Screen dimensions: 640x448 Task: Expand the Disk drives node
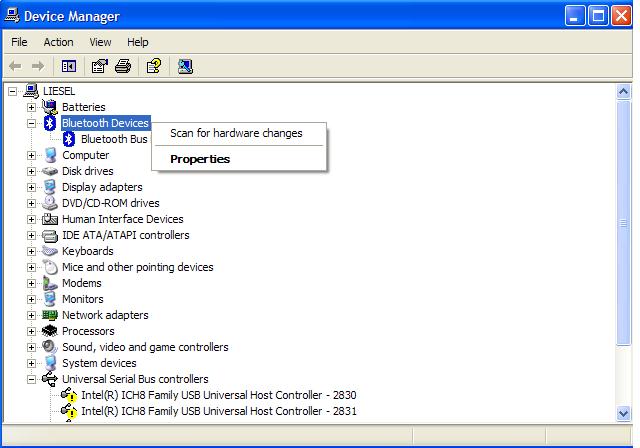click(31, 171)
